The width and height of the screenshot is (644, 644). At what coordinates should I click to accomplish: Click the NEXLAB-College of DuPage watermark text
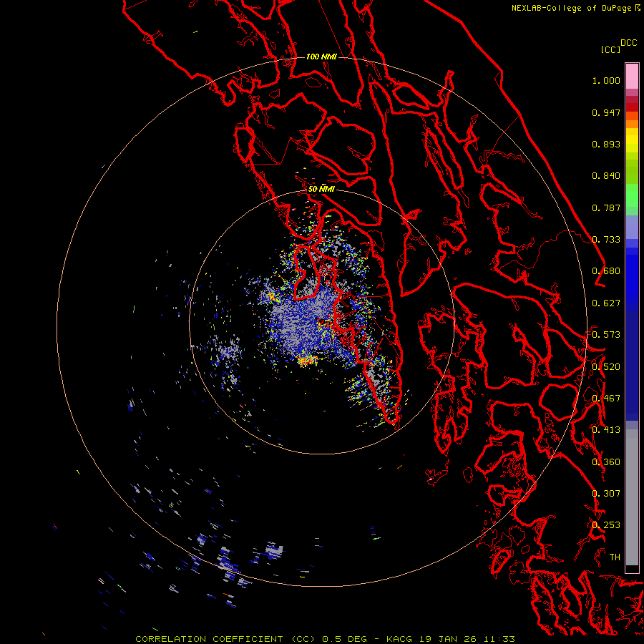[x=575, y=8]
